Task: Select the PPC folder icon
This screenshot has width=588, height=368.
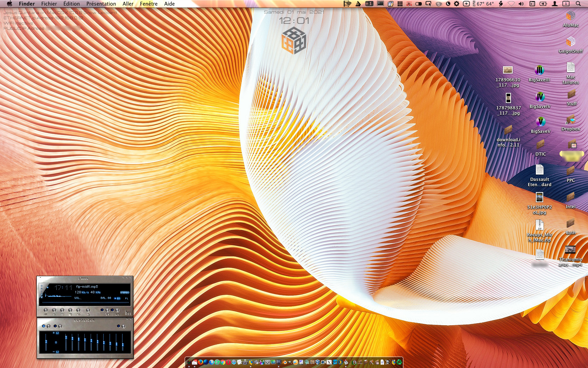Action: [570, 171]
